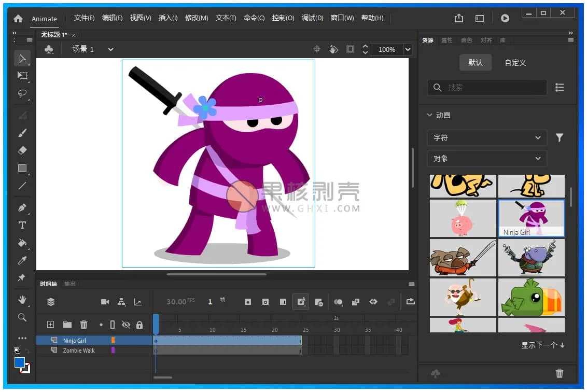Delete layer with timeline trash icon
The height and width of the screenshot is (392, 587).
click(84, 325)
